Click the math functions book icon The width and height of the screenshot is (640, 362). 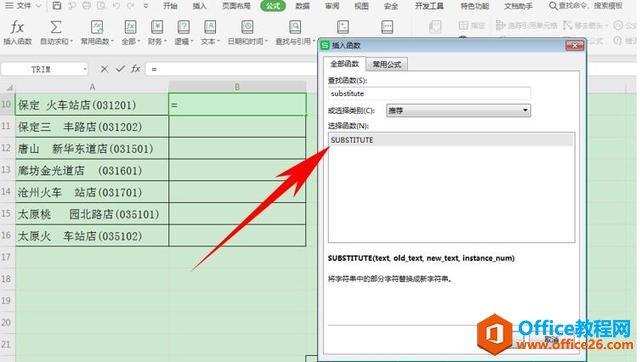(343, 27)
